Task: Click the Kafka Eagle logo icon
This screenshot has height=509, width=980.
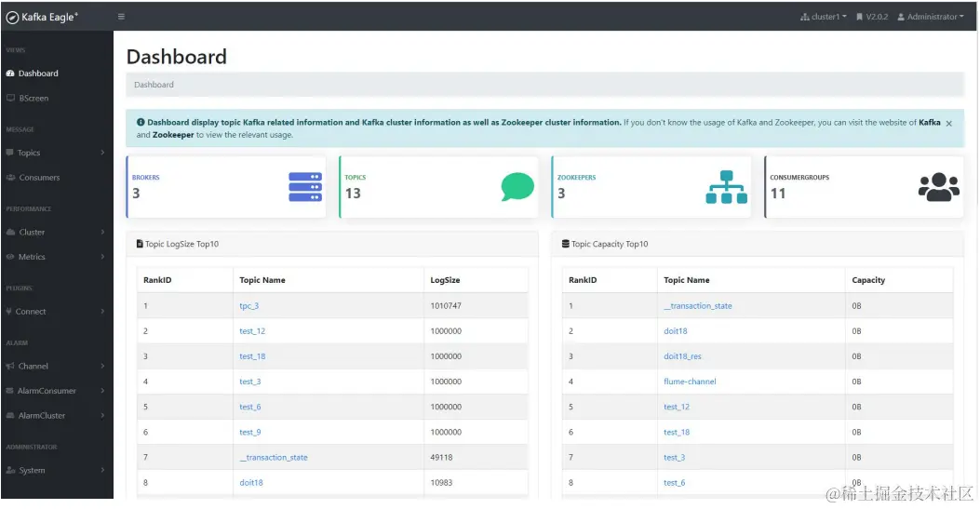Action: click(x=12, y=17)
